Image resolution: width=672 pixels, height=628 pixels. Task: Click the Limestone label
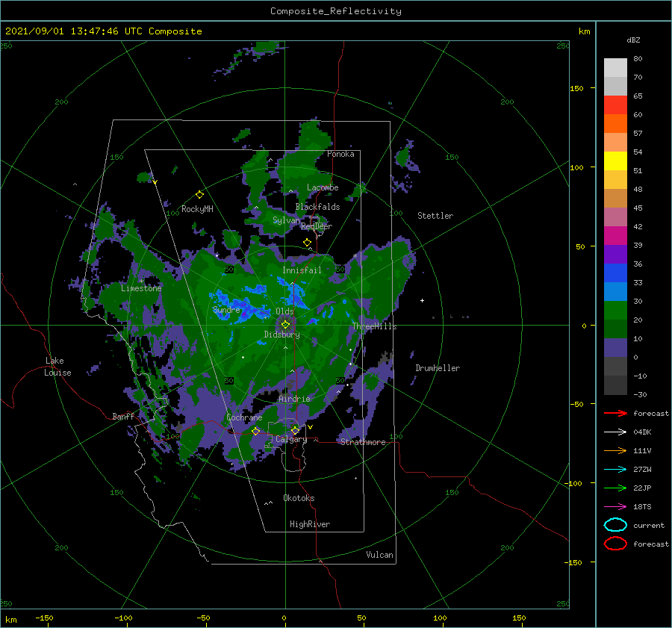[141, 288]
